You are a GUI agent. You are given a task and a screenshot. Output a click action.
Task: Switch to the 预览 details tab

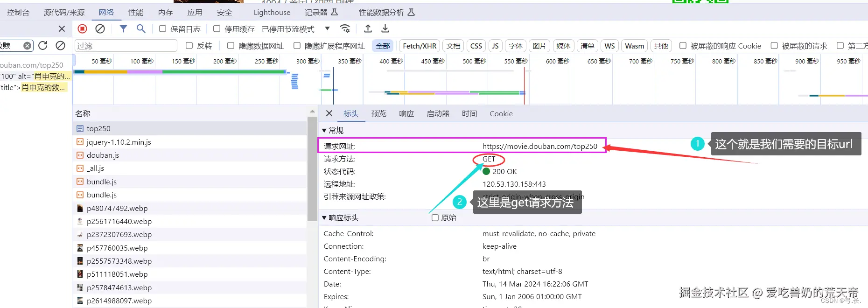379,113
